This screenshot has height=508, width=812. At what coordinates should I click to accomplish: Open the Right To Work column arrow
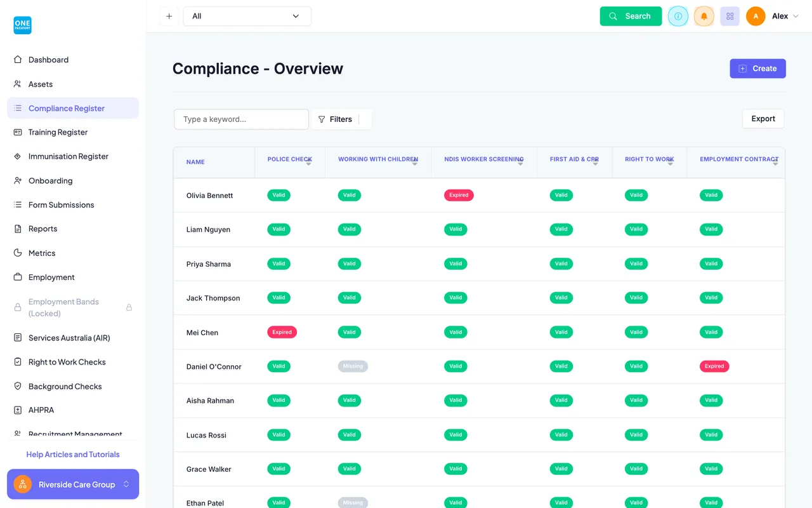coord(671,164)
